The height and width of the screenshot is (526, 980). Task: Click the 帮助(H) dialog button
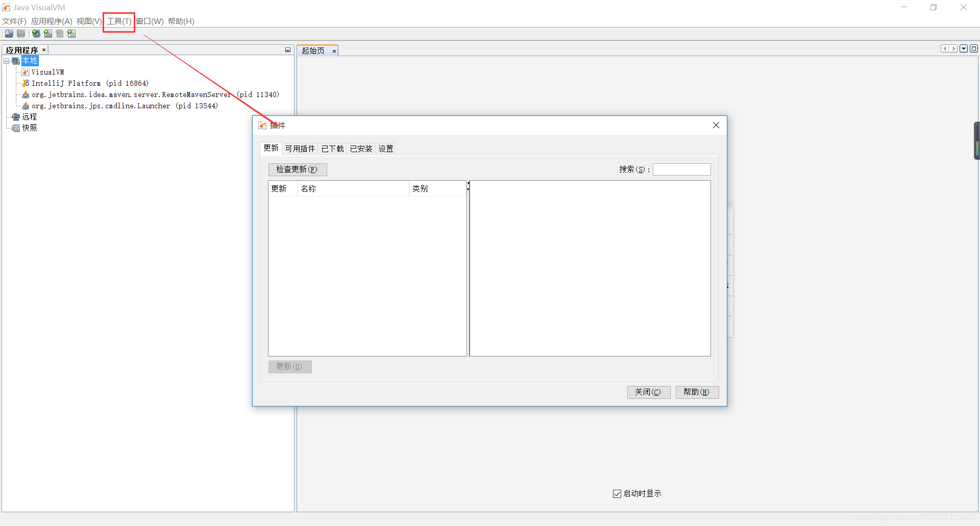coord(697,392)
